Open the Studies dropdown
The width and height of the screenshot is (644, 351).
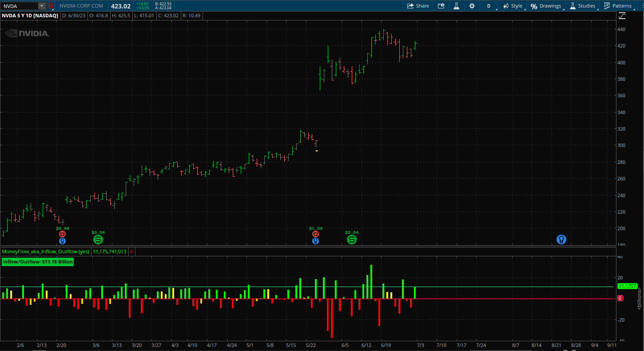(582, 6)
